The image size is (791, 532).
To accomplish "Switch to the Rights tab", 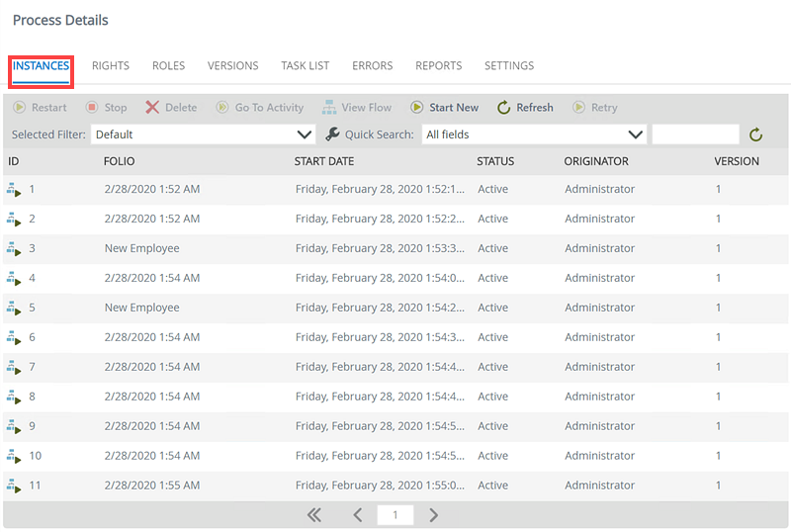I will [x=111, y=66].
